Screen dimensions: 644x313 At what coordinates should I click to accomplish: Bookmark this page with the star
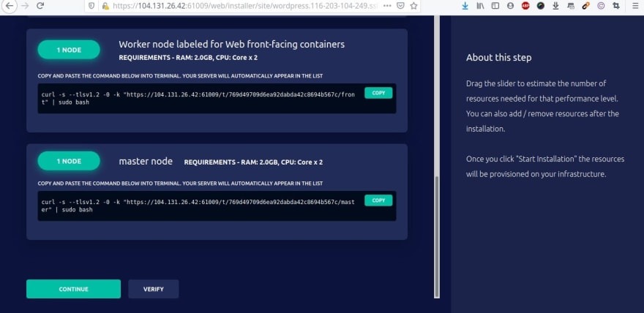(x=413, y=6)
